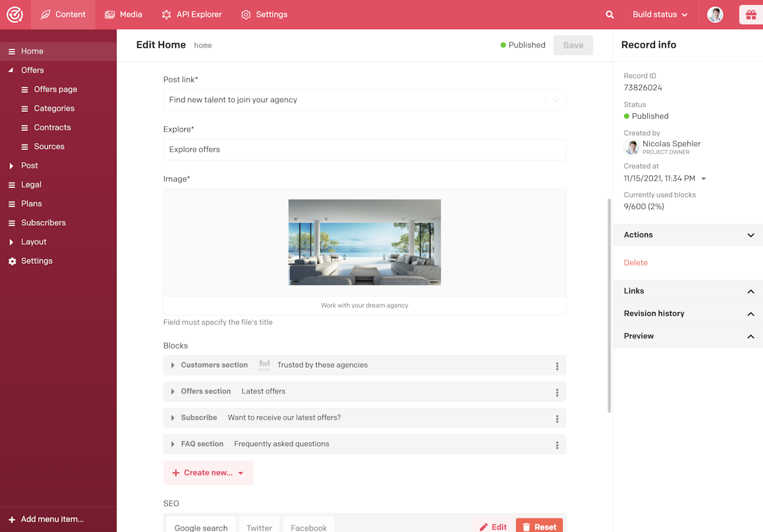Open Customers section block options menu

[x=557, y=365]
